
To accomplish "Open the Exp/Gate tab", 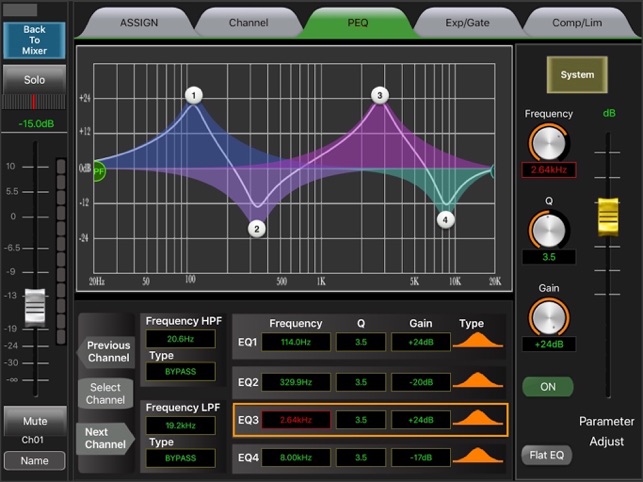I will pos(467,23).
